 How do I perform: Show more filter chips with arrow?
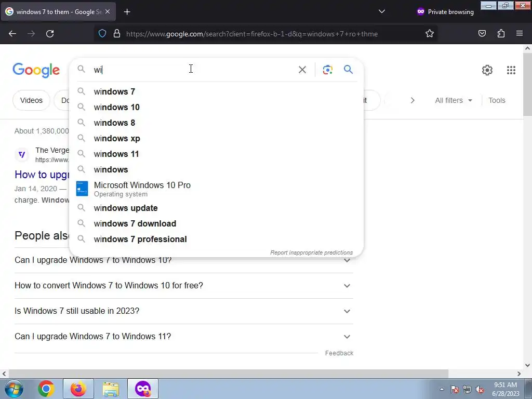point(412,100)
